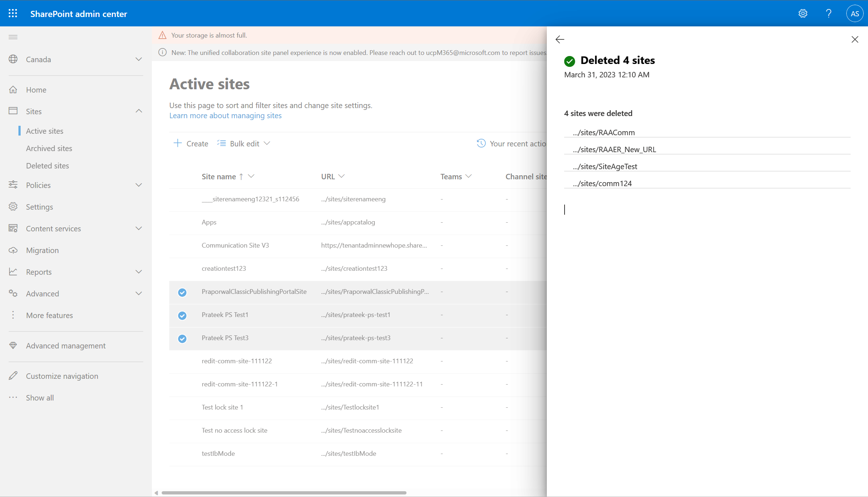868x497 pixels.
Task: Select the checkbox for Prateek PS Test3
Action: [x=182, y=338]
